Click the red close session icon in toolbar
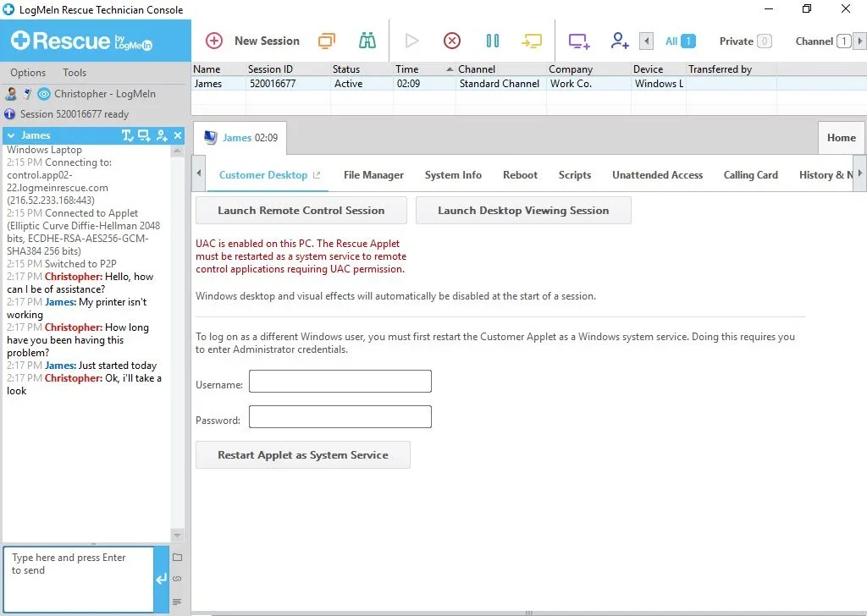This screenshot has width=867, height=616. click(452, 41)
